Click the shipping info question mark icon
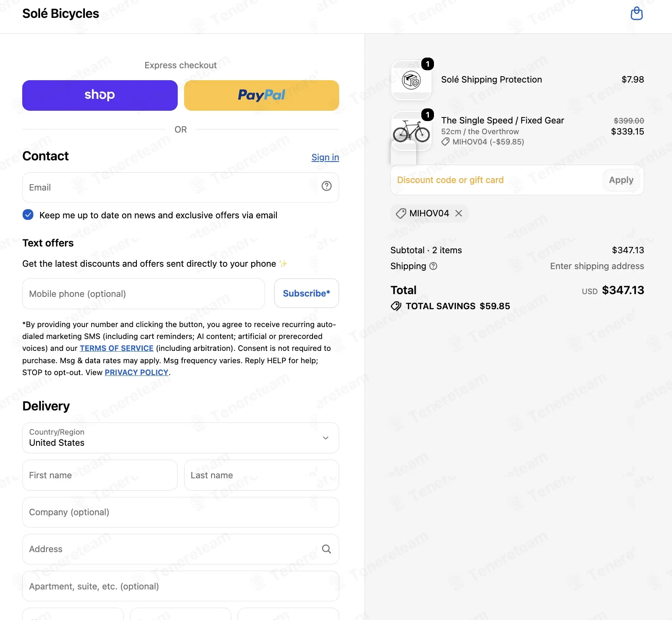Screen dimensions: 672x620 (434, 266)
